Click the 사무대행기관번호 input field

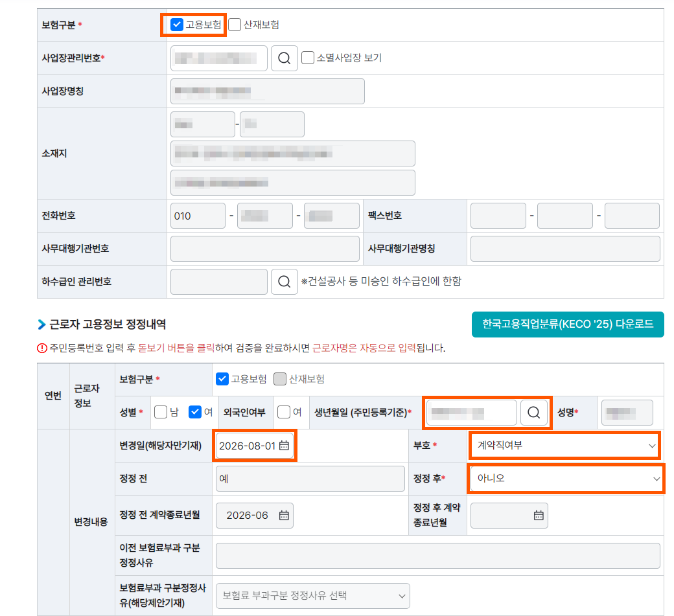[265, 248]
